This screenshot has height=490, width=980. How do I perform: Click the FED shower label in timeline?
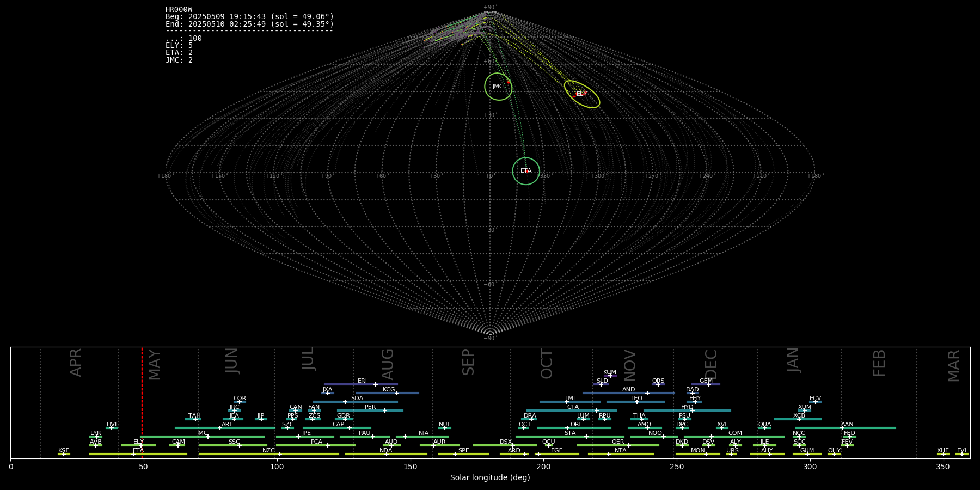[849, 433]
